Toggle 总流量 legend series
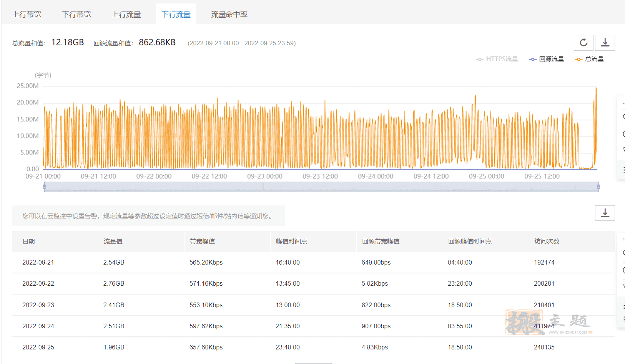625x364 pixels. coord(589,59)
